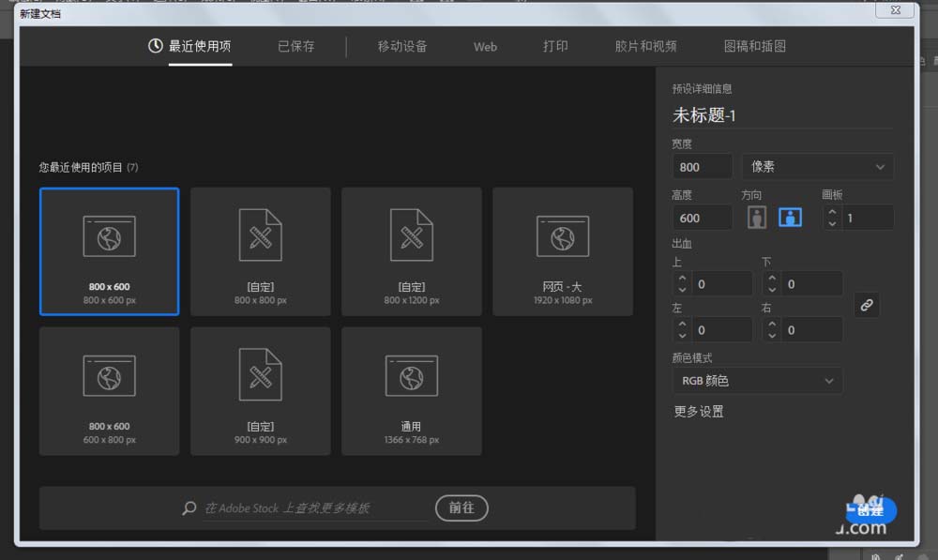Open the 最近使用项 tab
Viewport: 938px width, 560px height.
(200, 46)
